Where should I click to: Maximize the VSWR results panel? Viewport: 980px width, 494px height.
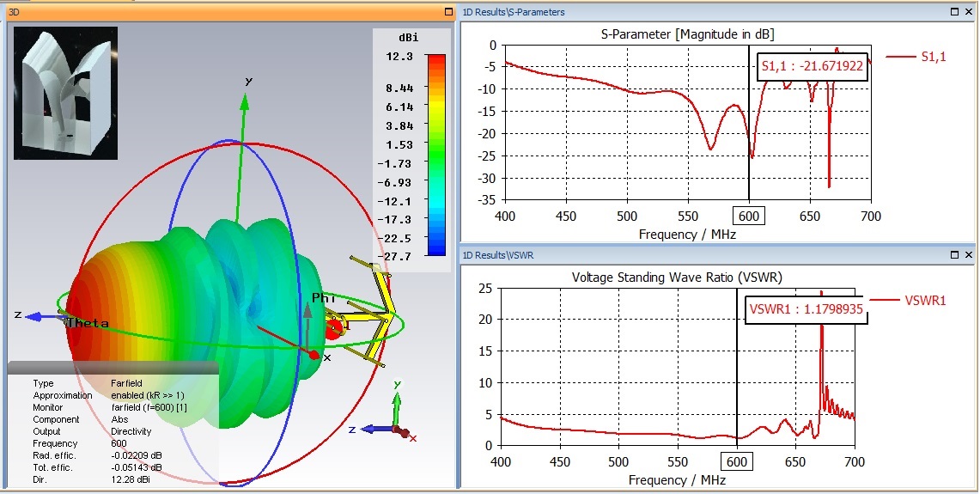[x=955, y=255]
